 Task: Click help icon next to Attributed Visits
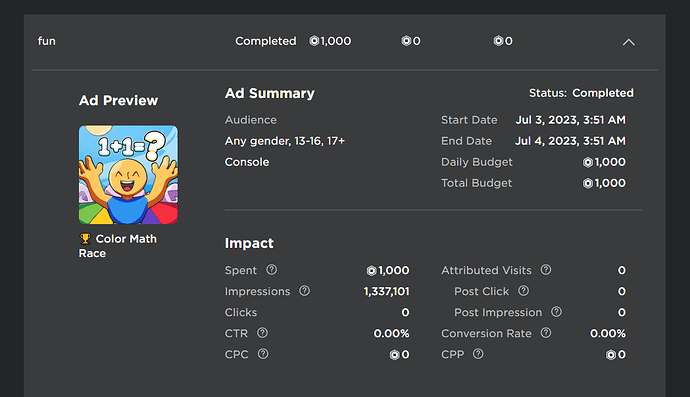point(546,270)
